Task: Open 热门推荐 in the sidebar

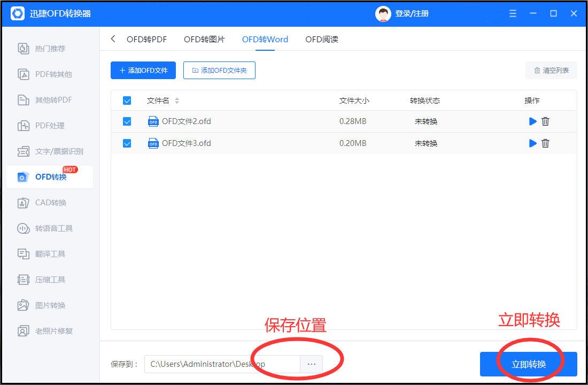Action: tap(50, 49)
